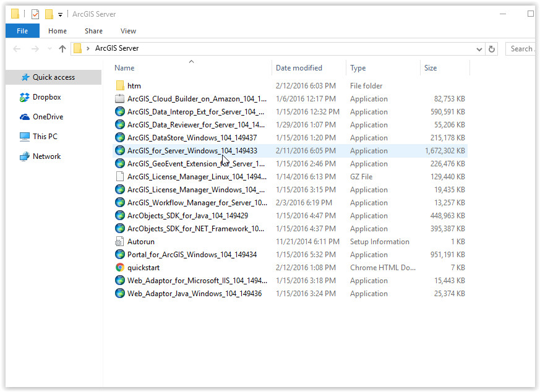Select ArcObjects_SDK_for_Java globe icon
This screenshot has height=392, width=540.
click(120, 215)
